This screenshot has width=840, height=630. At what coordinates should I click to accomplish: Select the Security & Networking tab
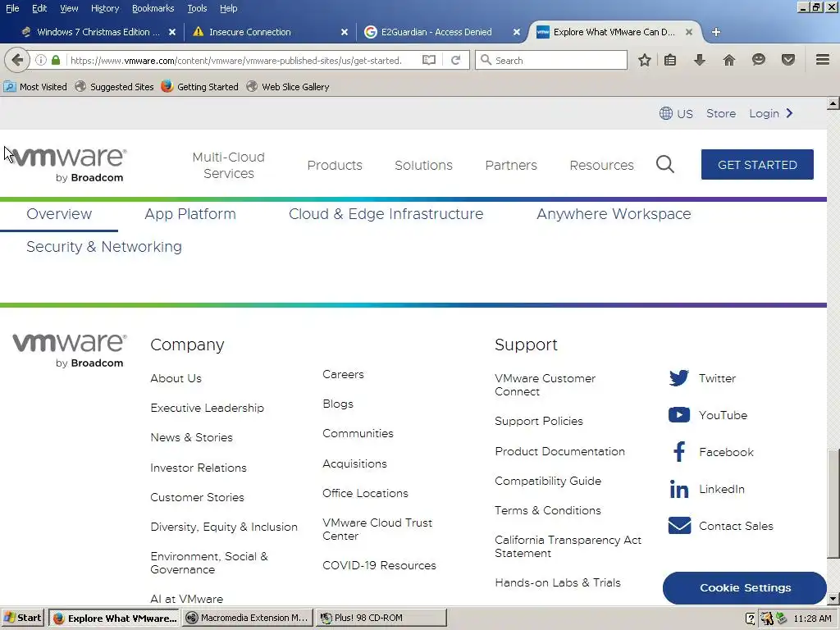coord(104,246)
